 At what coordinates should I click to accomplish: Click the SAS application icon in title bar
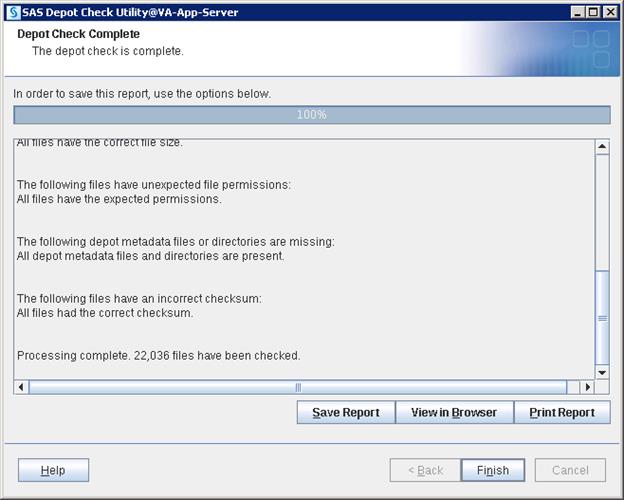[14, 12]
